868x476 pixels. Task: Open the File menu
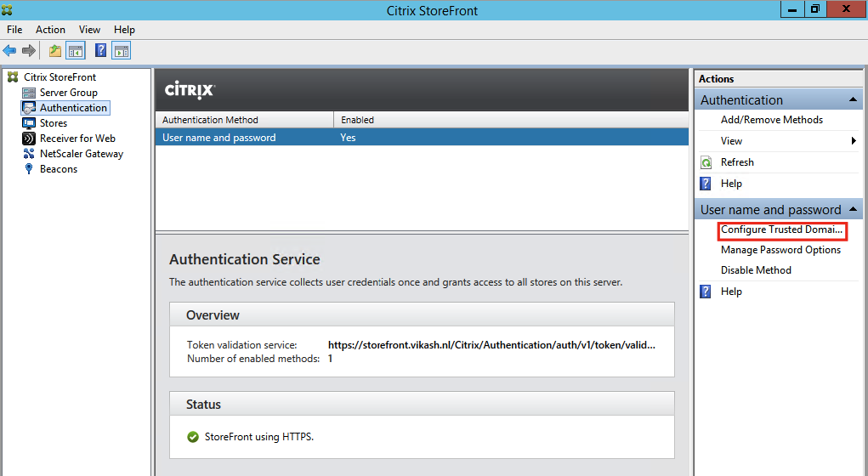click(14, 30)
